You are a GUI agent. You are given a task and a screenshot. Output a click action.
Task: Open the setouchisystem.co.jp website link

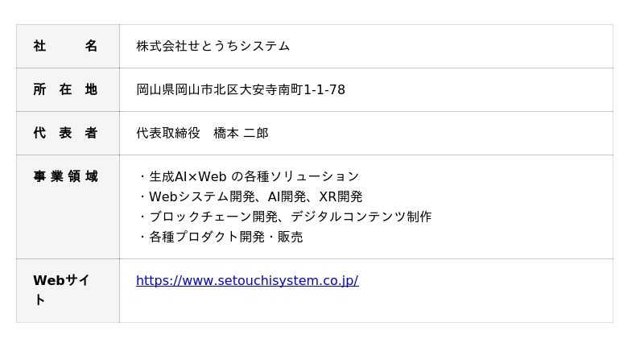point(247,281)
